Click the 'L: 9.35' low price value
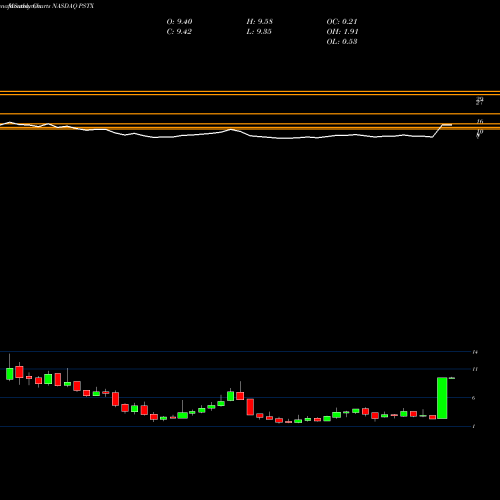This screenshot has width=500, height=500. pyautogui.click(x=259, y=32)
